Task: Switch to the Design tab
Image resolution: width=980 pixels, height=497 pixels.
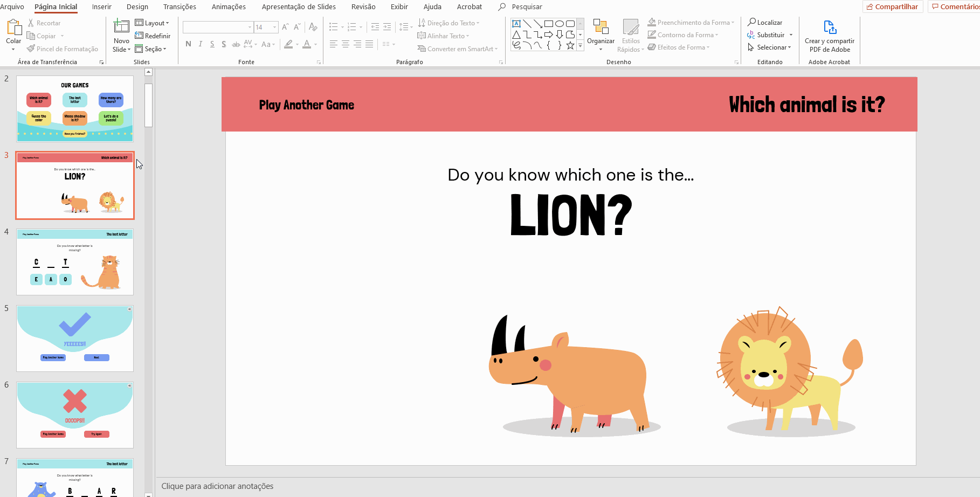Action: [x=137, y=6]
